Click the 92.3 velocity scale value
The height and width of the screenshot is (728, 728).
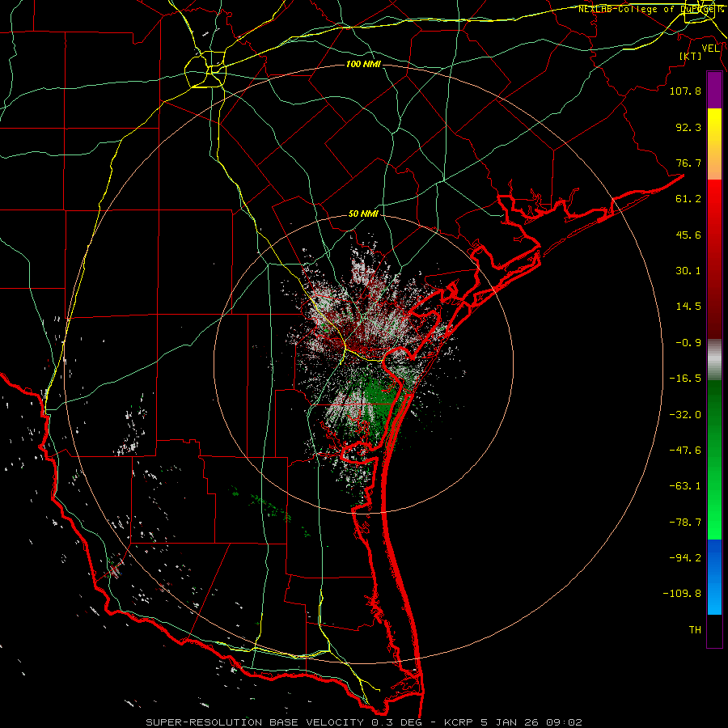coord(688,127)
